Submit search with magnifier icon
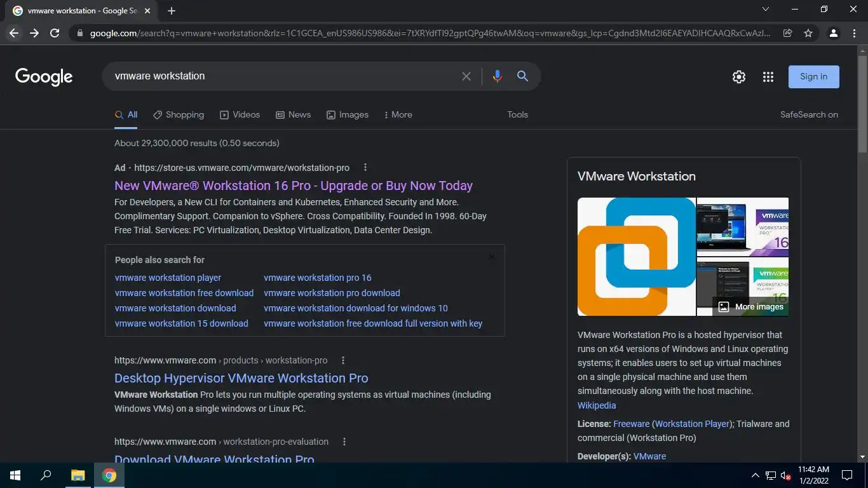 [522, 76]
